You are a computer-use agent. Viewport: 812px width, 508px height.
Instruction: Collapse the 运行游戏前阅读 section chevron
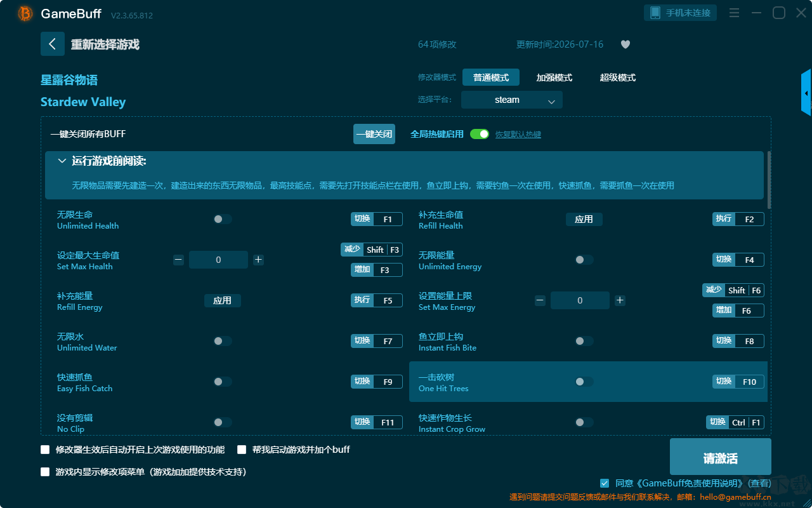pyautogui.click(x=62, y=161)
